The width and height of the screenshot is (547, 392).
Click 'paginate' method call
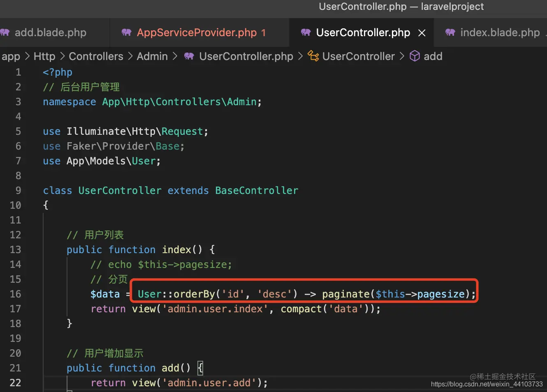(346, 294)
